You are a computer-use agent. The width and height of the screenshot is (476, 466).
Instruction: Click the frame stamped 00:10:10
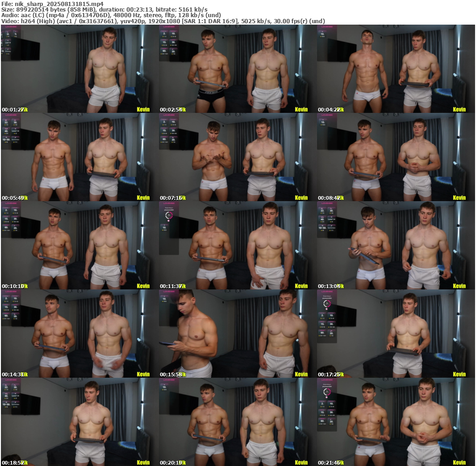(80, 245)
